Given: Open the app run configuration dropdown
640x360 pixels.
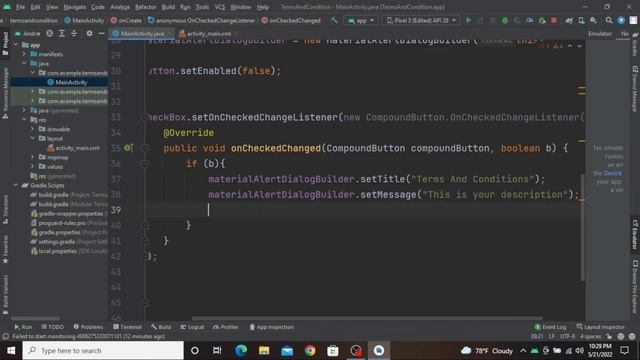Looking at the screenshot, I should tap(361, 20).
